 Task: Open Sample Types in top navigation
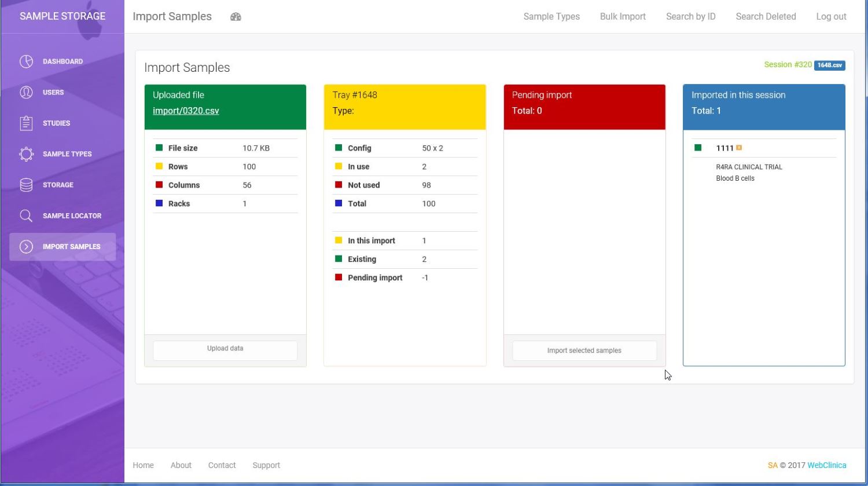point(551,17)
